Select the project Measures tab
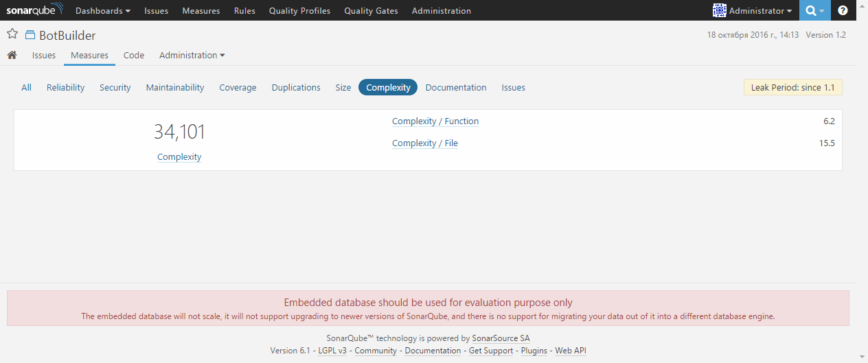This screenshot has width=868, height=363. pyautogui.click(x=89, y=55)
